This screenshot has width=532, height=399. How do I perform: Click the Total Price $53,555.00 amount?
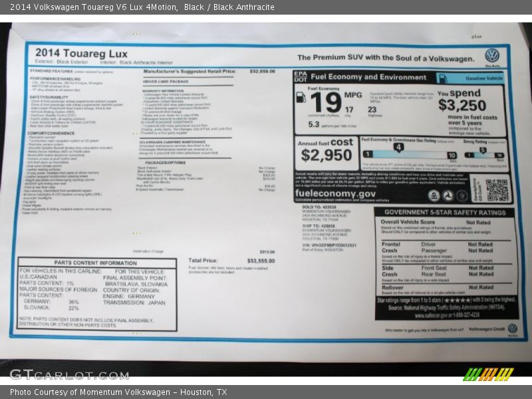click(261, 261)
